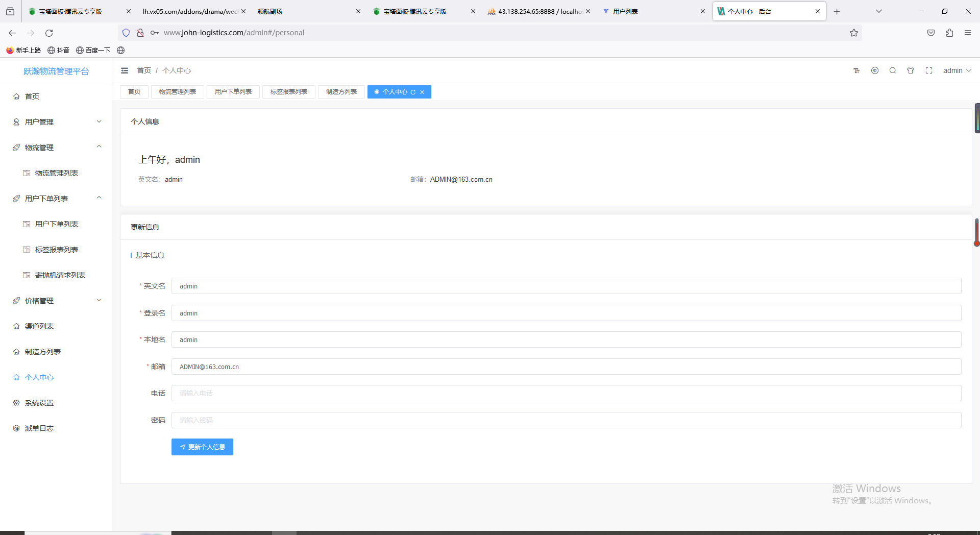Open Firefox extensions puzzle icon
The width and height of the screenshot is (980, 535).
[x=949, y=33]
